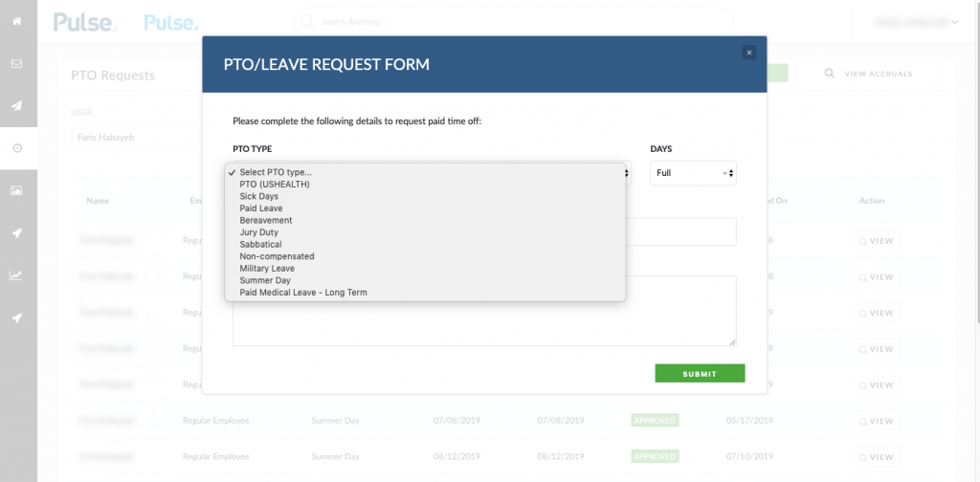Image resolution: width=980 pixels, height=482 pixels.
Task: Select the paper plane sidebar icon
Action: coord(17,105)
